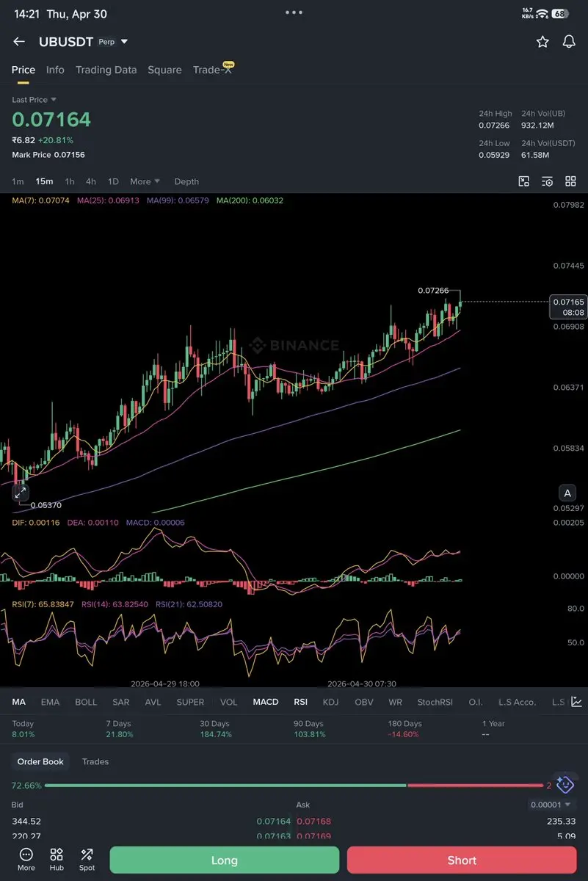The width and height of the screenshot is (588, 881).
Task: Open chart settings icon
Action: (x=547, y=181)
